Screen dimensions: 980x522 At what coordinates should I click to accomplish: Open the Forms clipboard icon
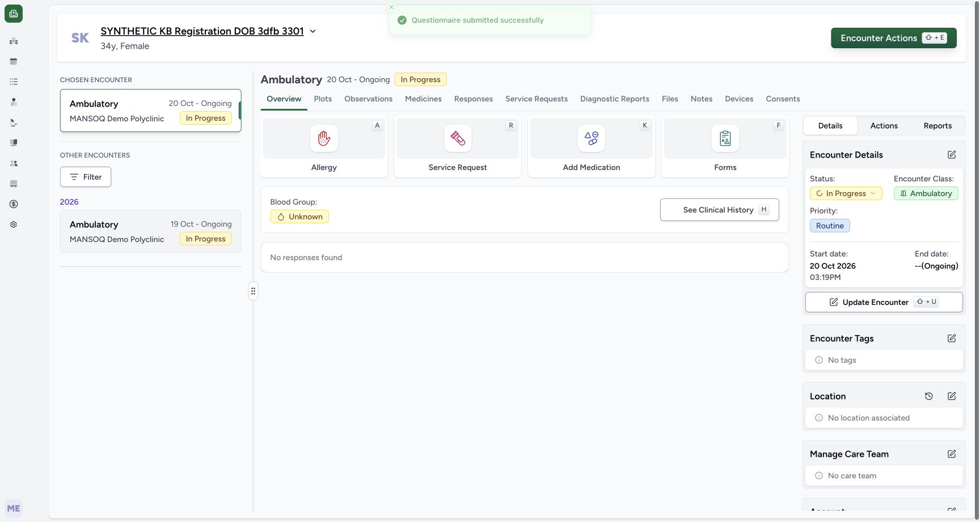tap(725, 138)
